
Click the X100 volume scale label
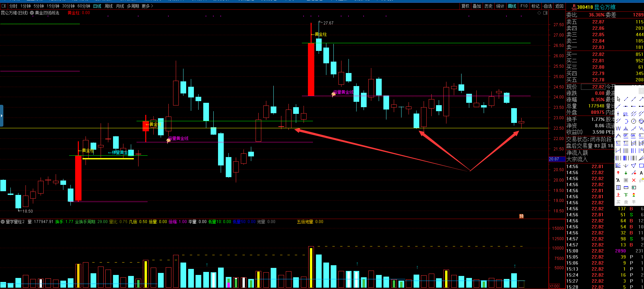(554, 286)
